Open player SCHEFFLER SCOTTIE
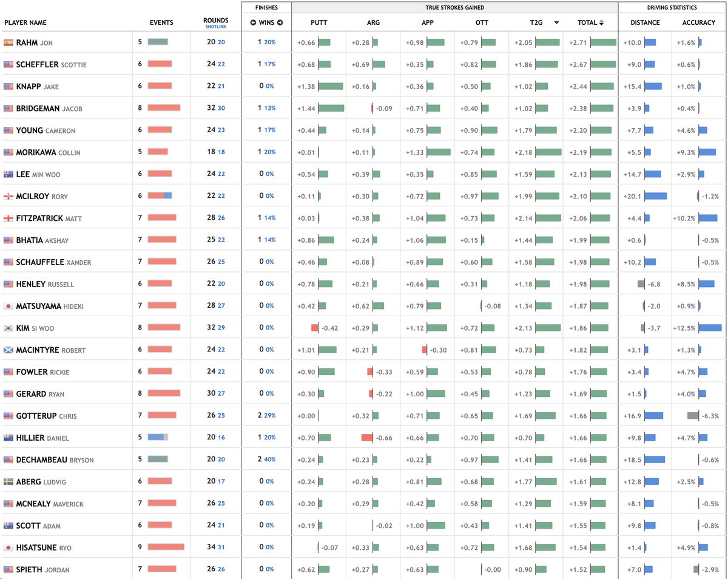Screen dimensions: 728x579 click(52, 64)
